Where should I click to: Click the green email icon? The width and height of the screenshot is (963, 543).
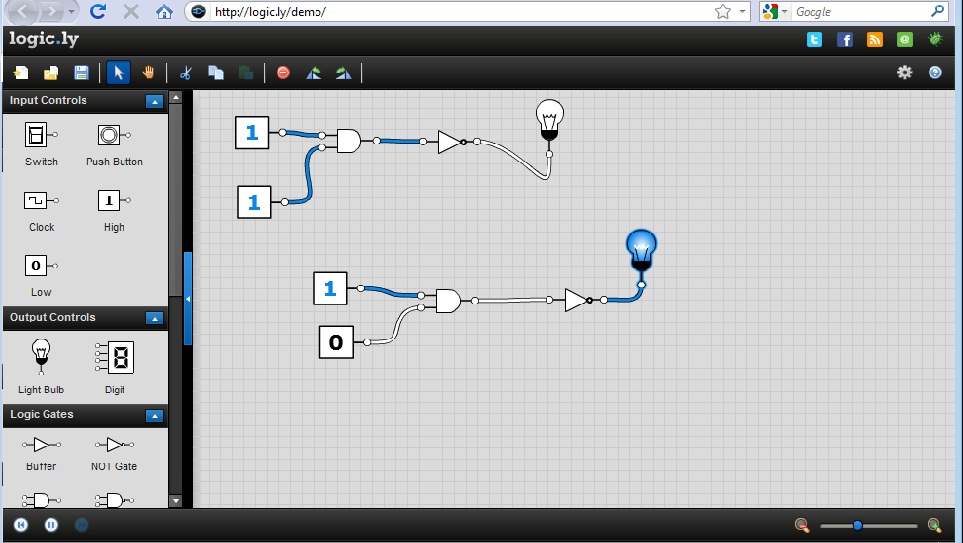(905, 40)
